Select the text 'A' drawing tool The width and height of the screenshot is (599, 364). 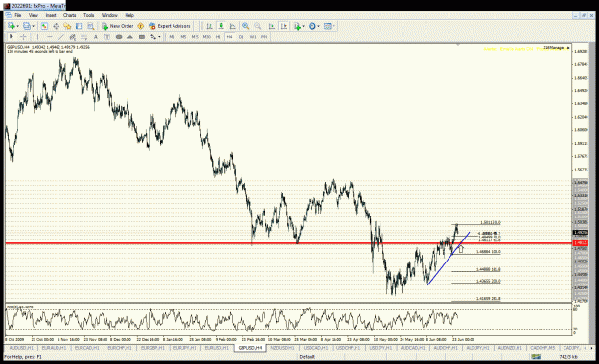[x=96, y=37]
